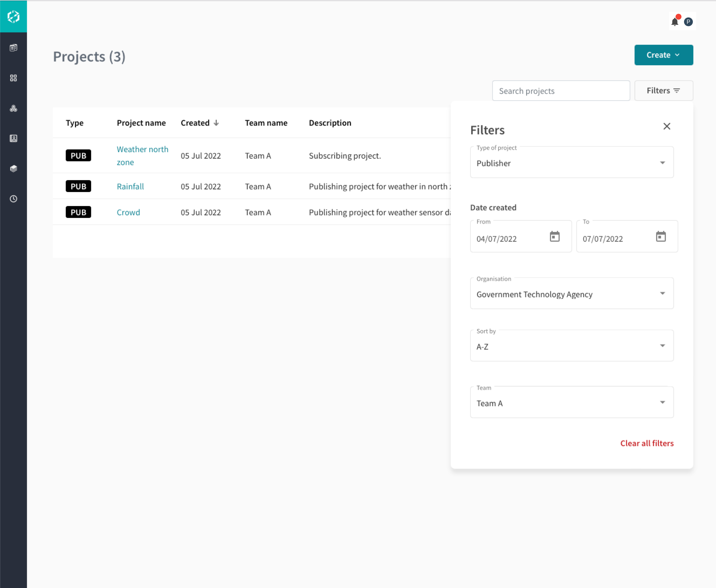Open the news/documents sidebar icon

coord(13,48)
